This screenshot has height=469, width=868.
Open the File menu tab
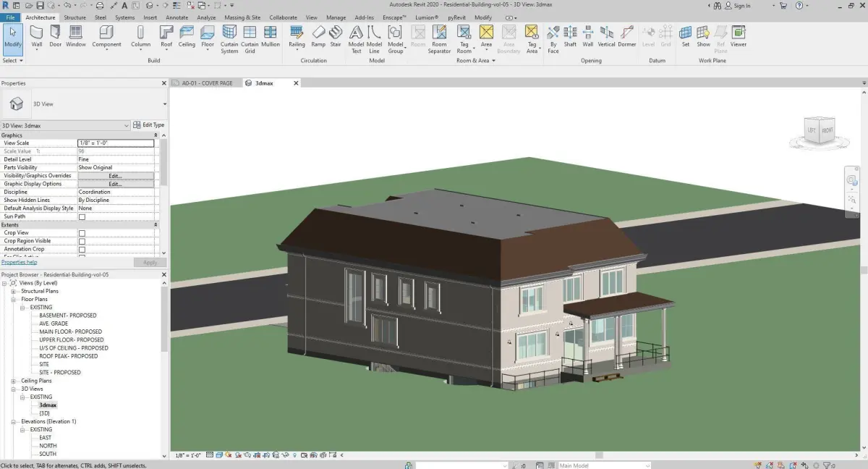coord(11,17)
